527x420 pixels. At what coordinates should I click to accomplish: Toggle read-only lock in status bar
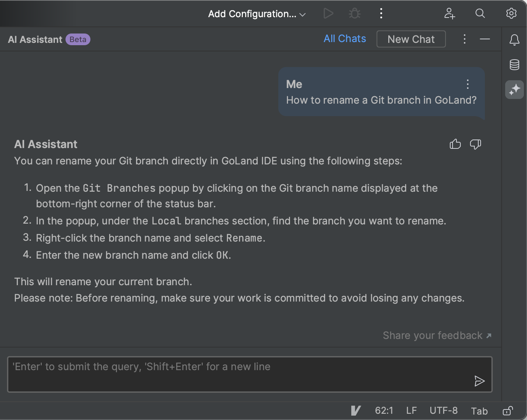[508, 411]
